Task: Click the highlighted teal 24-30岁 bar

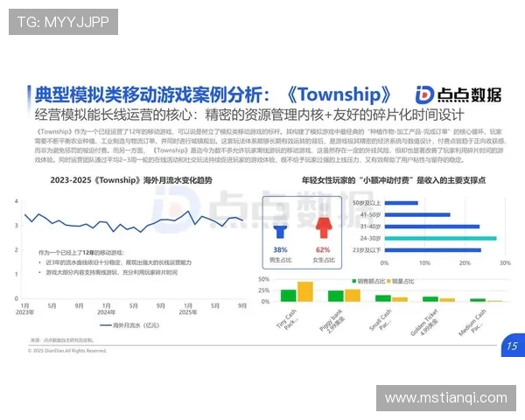Action: [440, 239]
